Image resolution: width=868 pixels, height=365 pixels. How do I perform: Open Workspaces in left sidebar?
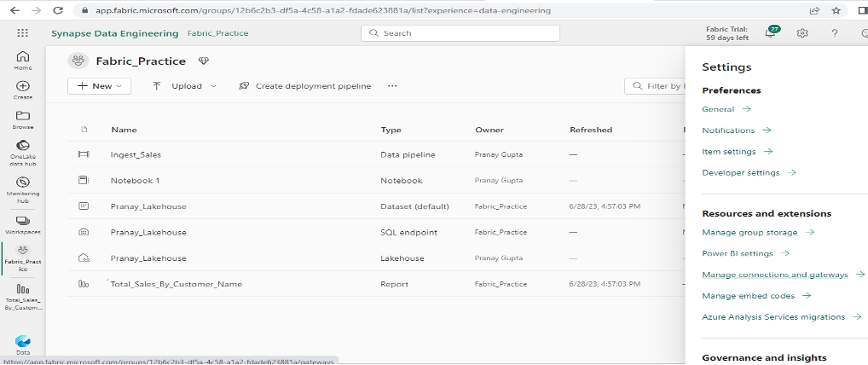(x=23, y=225)
